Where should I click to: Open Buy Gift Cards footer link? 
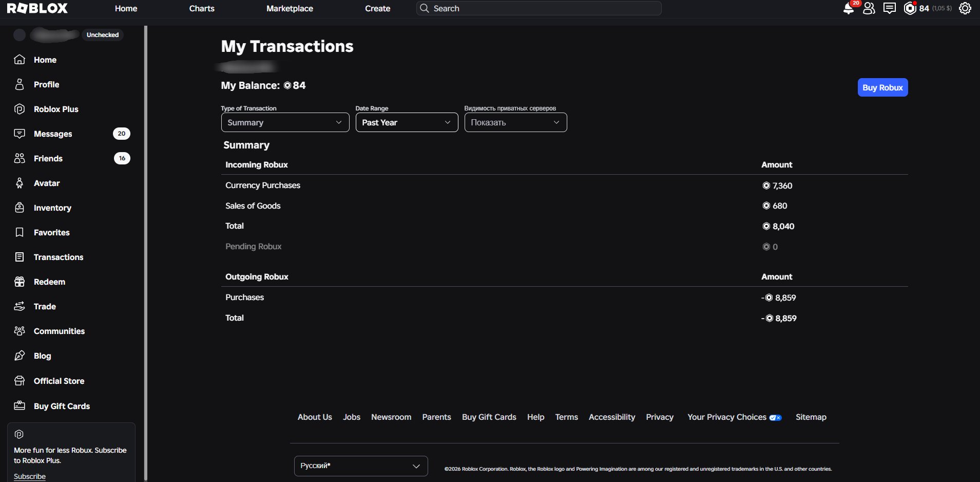489,417
